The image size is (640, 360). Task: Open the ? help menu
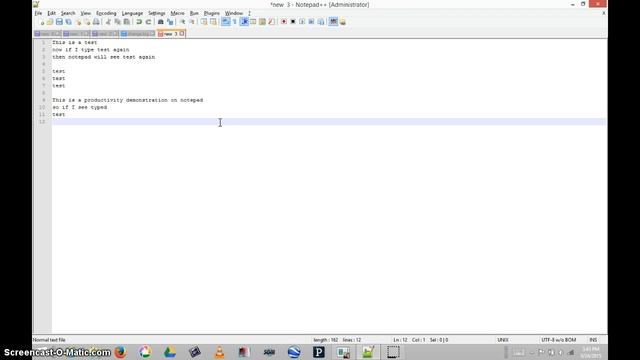pyautogui.click(x=249, y=13)
